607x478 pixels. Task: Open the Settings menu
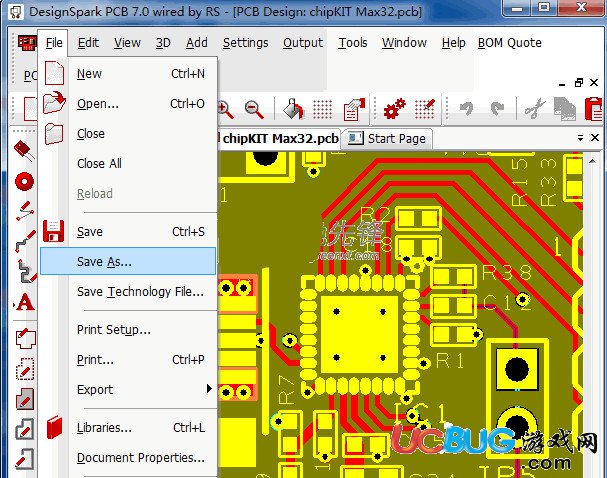tap(245, 43)
